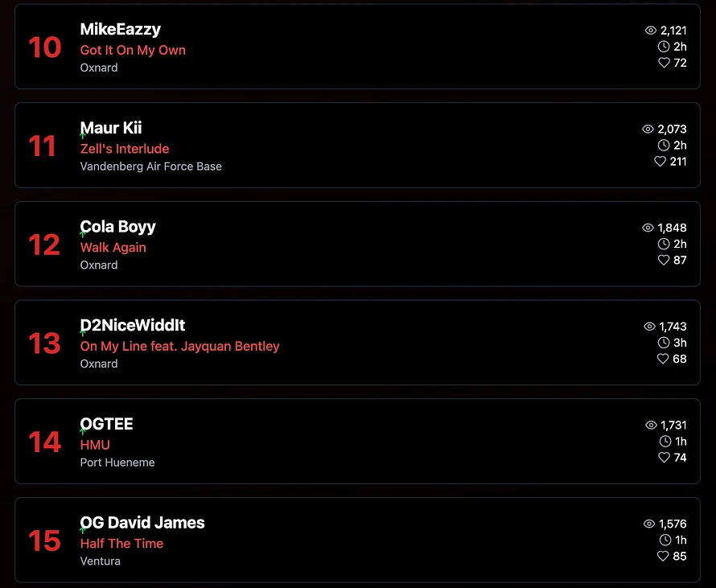Screen dimensions: 716x588
Task: Click the eye icon beside 2,121 views
Action: 651,30
